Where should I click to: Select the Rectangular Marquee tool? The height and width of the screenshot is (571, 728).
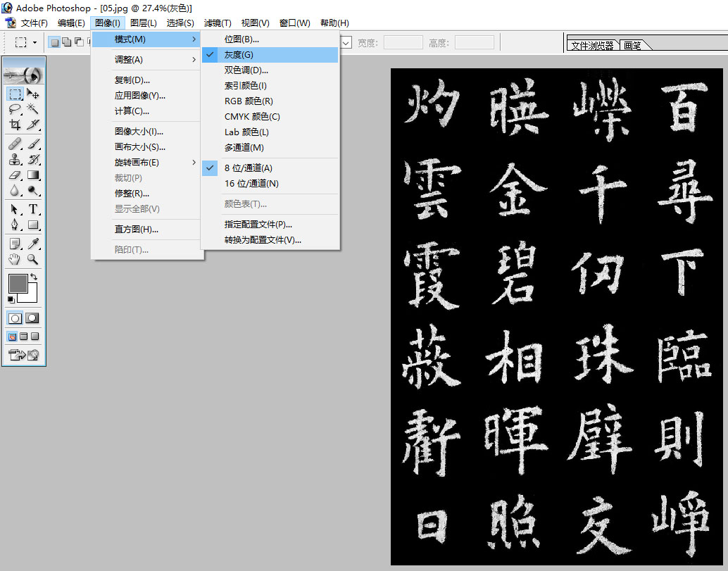[x=13, y=94]
